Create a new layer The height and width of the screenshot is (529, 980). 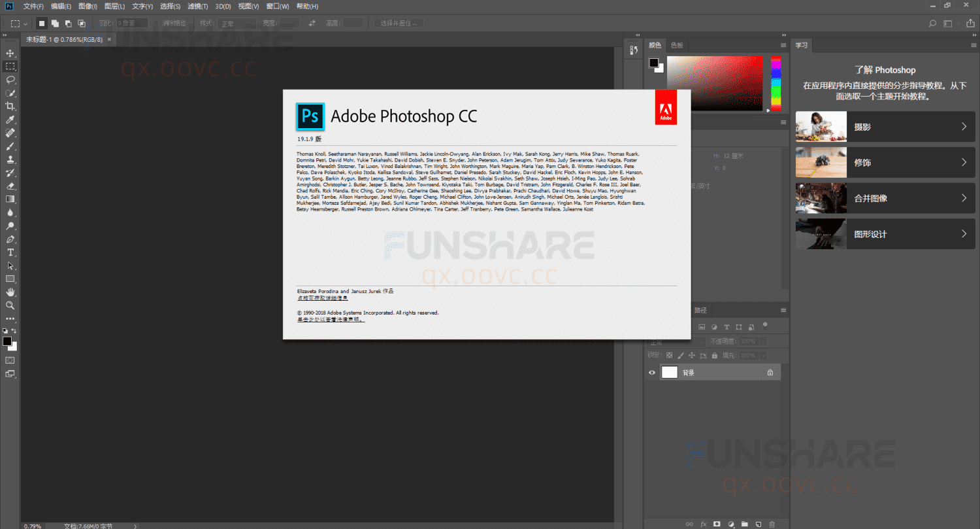coord(758,524)
